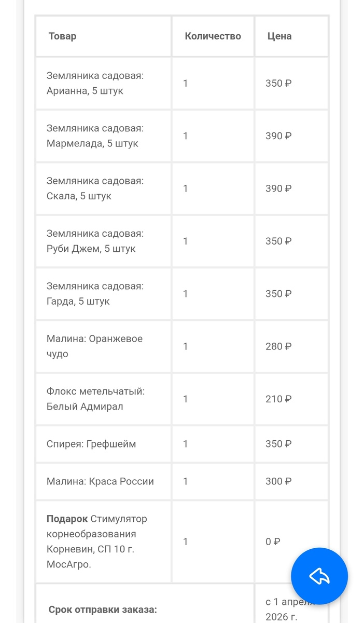Image resolution: width=364 pixels, height=623 pixels.
Task: Tap the 300 ₽ price cell
Action: click(278, 481)
